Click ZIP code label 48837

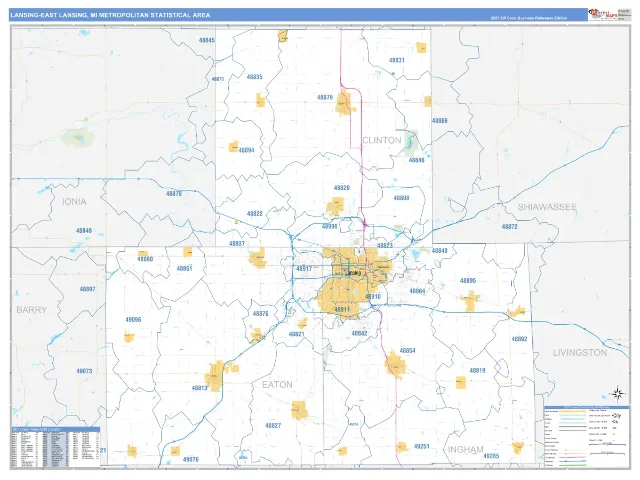237,244
